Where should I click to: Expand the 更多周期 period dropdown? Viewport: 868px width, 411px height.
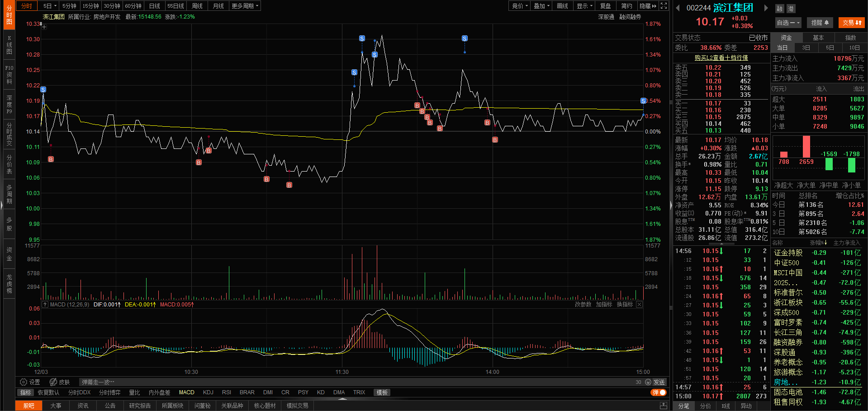coord(245,6)
